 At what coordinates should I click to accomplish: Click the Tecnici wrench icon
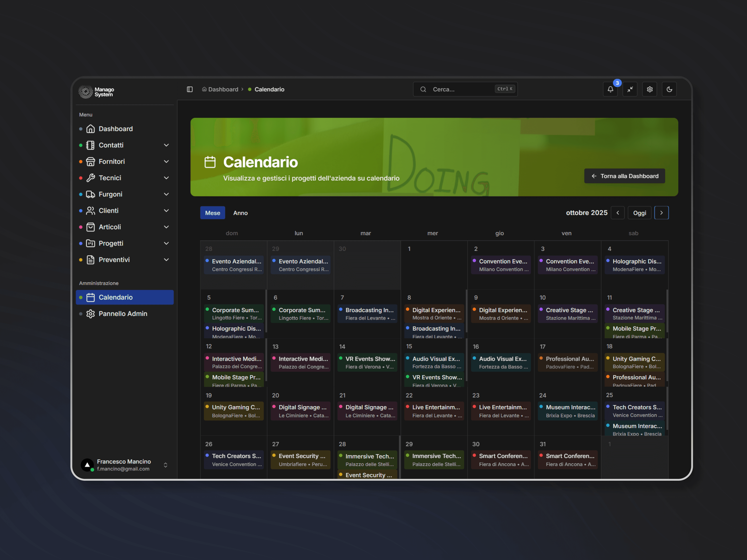click(90, 178)
